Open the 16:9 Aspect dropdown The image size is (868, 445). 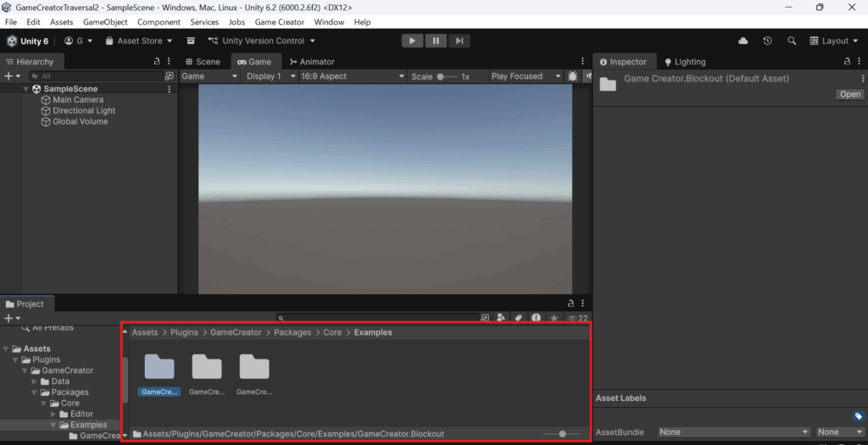coord(353,76)
